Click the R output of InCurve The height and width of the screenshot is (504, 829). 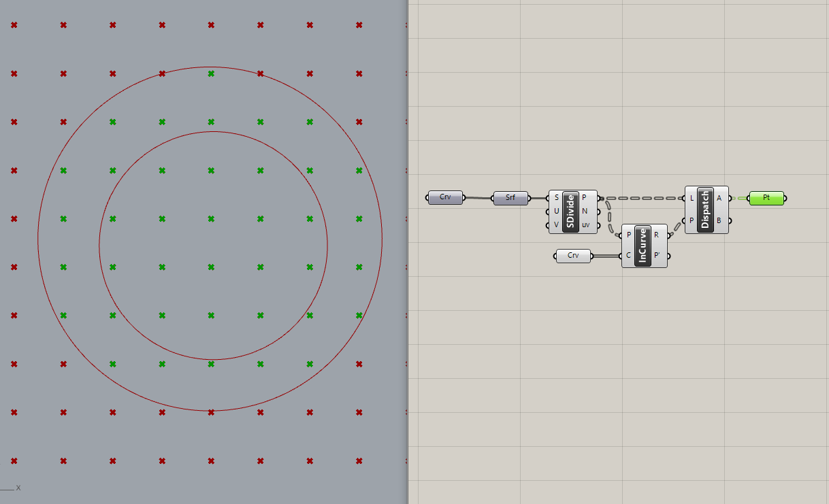(x=656, y=235)
